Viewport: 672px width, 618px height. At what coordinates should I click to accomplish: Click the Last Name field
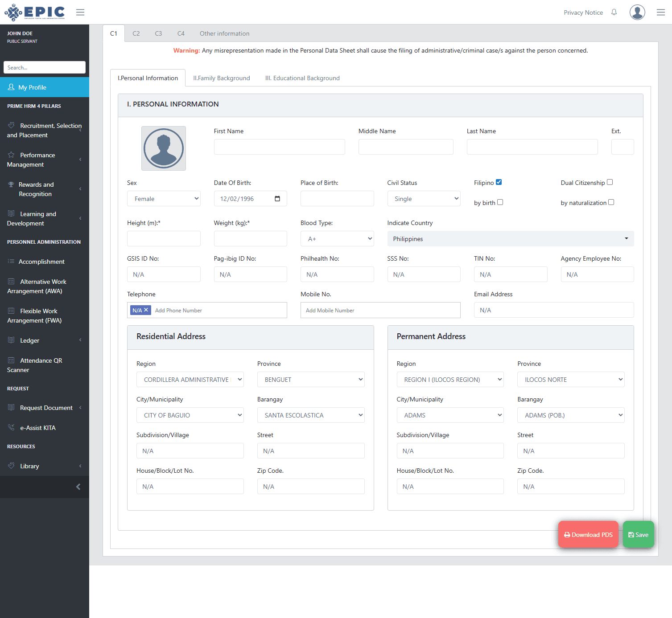click(532, 147)
